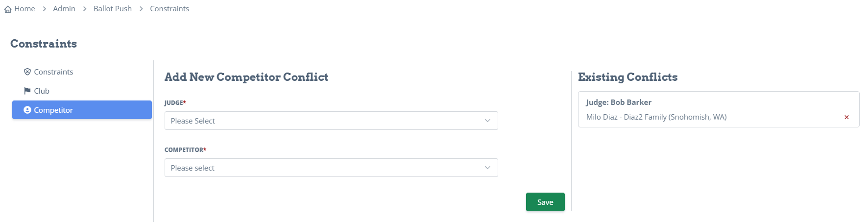Go to Home via breadcrumb link
868x224 pixels.
tap(24, 9)
